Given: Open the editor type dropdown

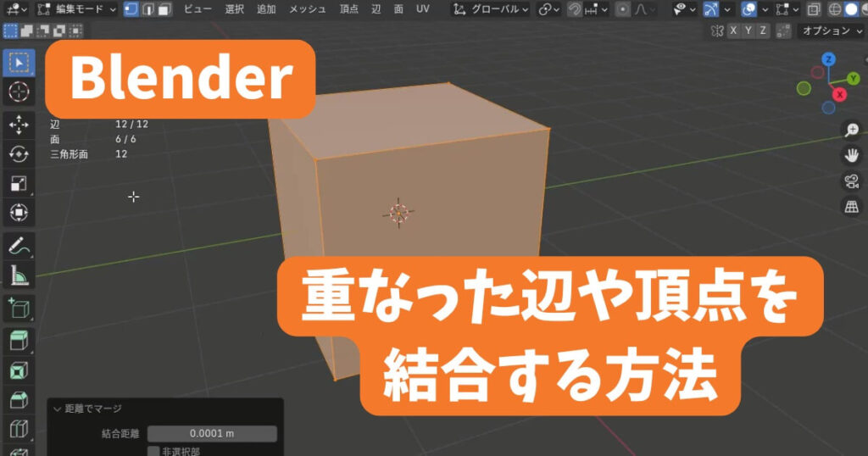Looking at the screenshot, I should tap(17, 8).
